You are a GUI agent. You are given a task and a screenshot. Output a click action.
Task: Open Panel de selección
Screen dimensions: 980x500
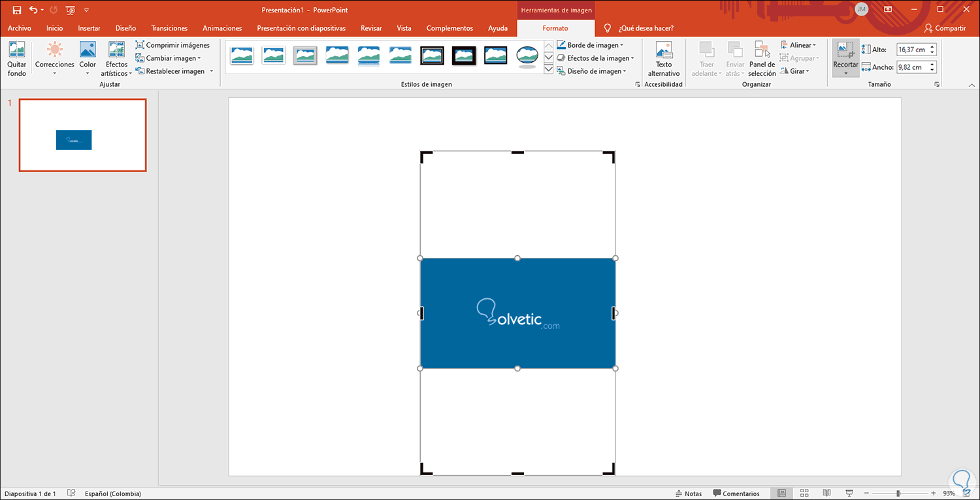(x=762, y=59)
